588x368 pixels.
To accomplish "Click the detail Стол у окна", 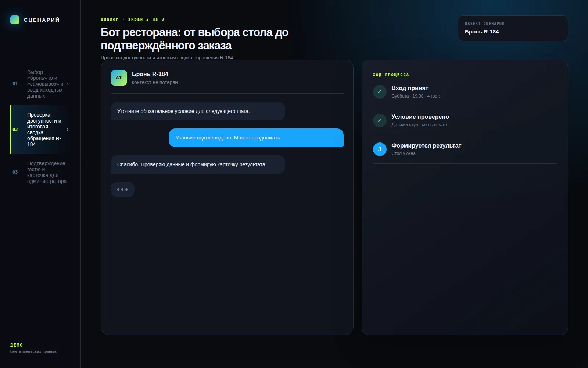I will pos(404,153).
